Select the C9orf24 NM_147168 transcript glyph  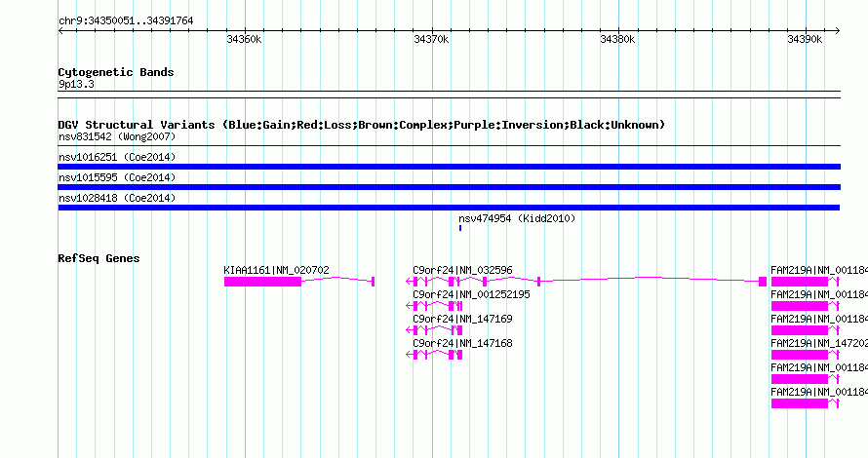tap(434, 355)
